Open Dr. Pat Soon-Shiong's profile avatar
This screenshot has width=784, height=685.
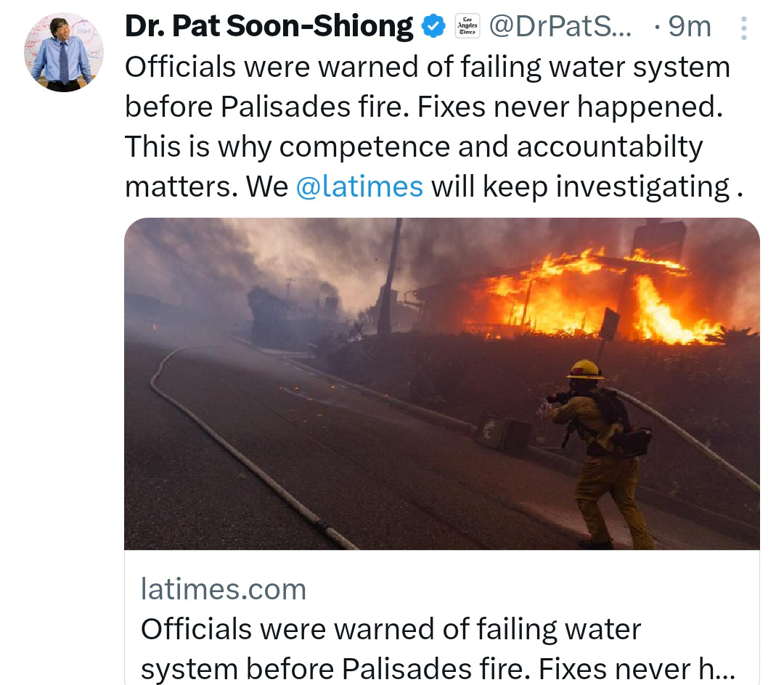tap(64, 52)
